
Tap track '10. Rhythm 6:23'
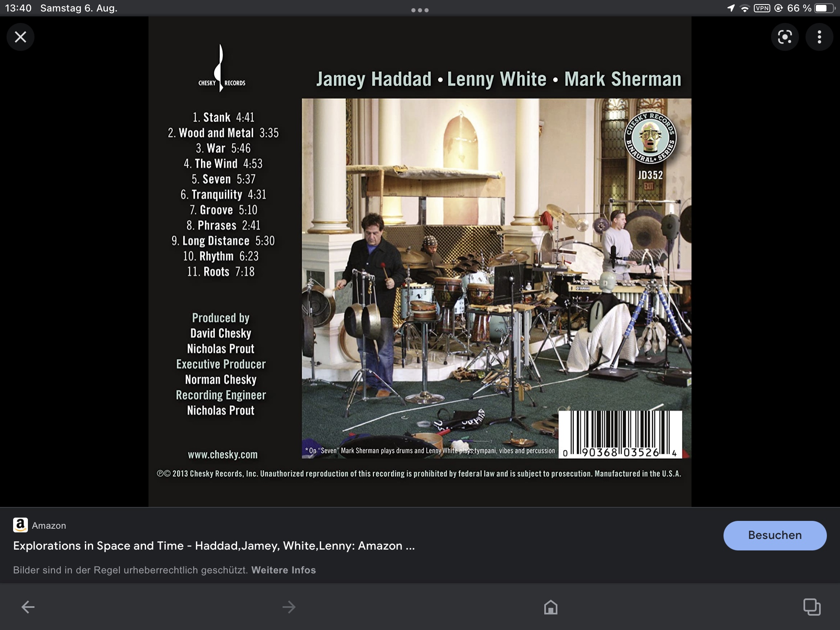click(x=221, y=256)
